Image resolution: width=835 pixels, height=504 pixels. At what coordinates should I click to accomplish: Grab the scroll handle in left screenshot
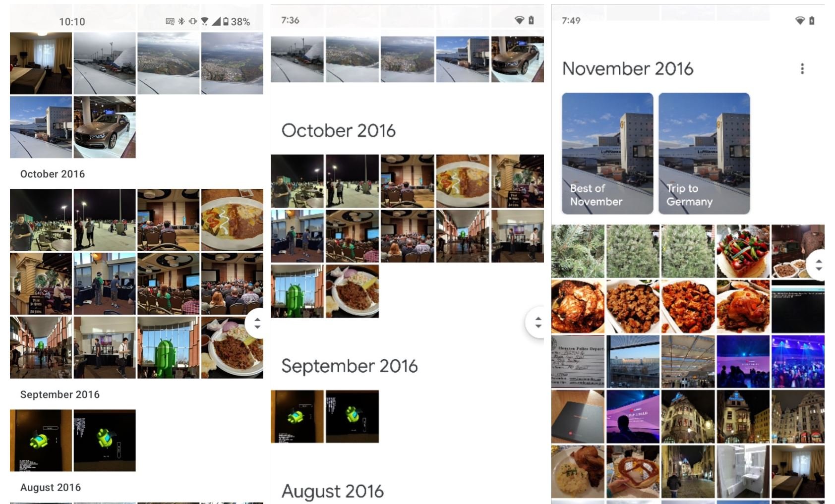point(256,323)
